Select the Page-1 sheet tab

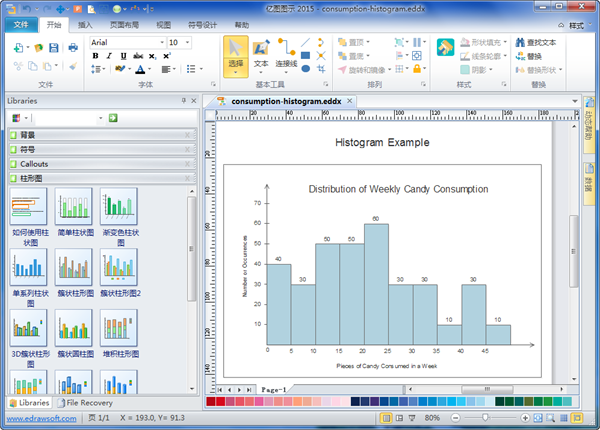click(274, 389)
